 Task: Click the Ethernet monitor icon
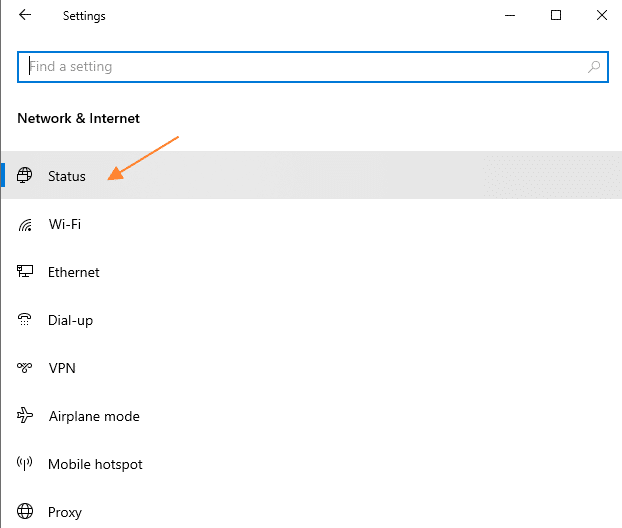(x=25, y=272)
